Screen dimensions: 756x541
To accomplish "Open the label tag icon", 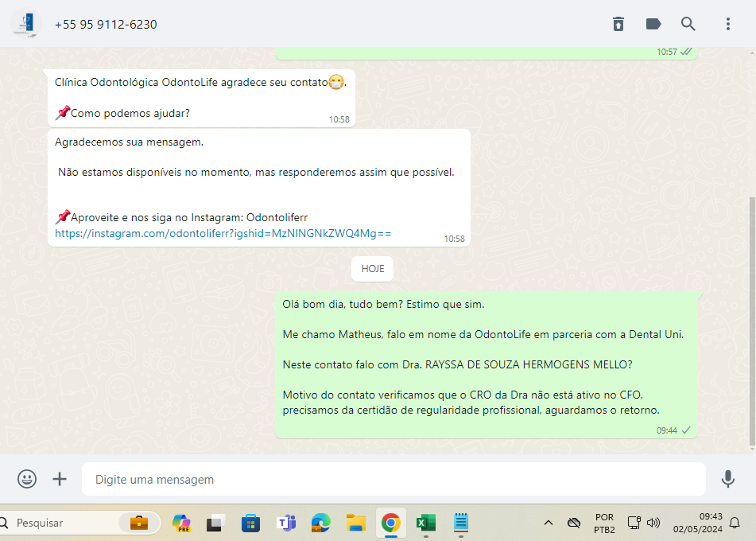I will point(653,24).
